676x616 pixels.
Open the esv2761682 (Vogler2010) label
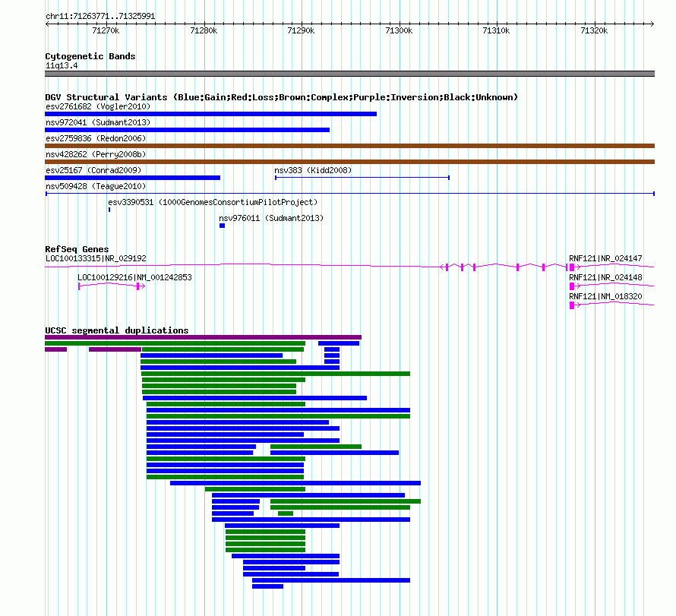pyautogui.click(x=98, y=106)
